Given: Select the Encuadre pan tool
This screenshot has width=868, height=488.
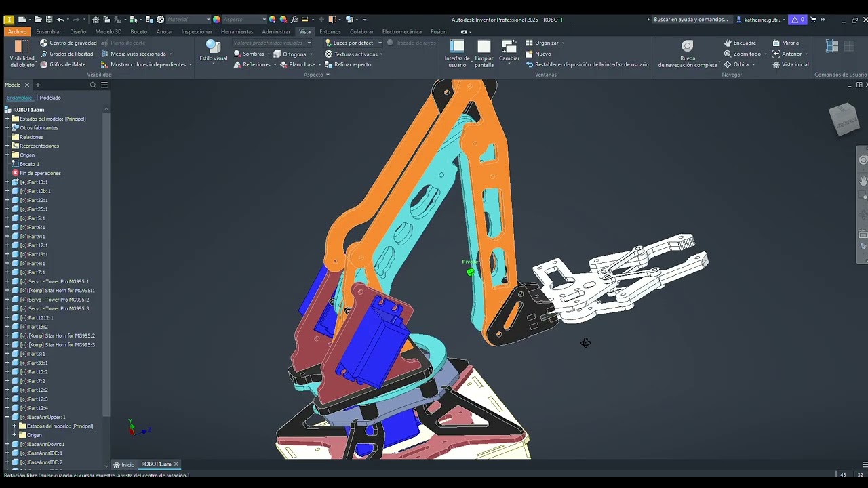Looking at the screenshot, I should 740,43.
